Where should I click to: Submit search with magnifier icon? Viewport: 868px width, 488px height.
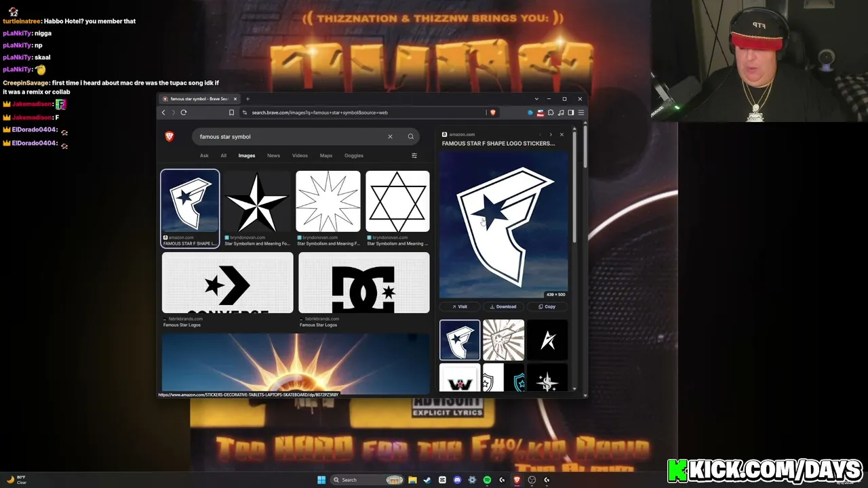click(410, 136)
